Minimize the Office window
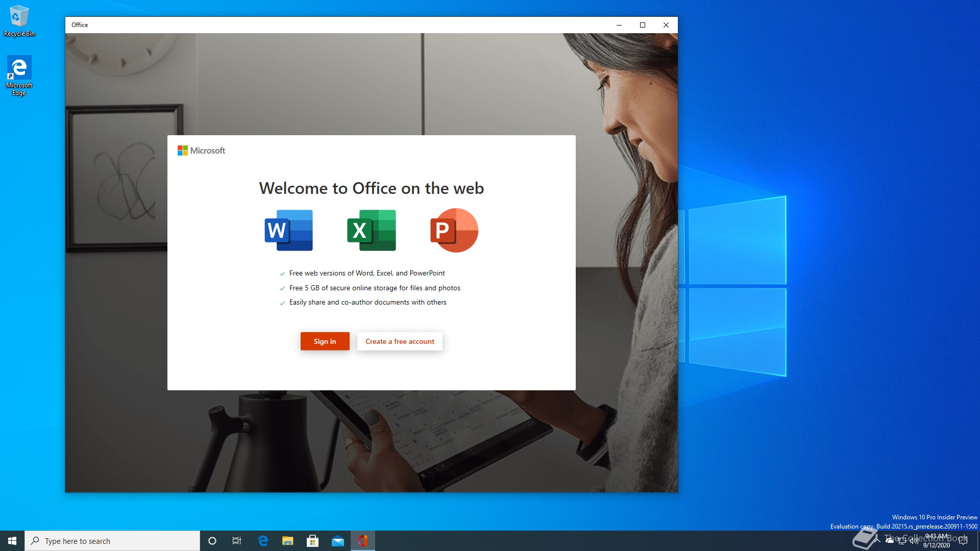This screenshot has height=551, width=980. (x=619, y=25)
